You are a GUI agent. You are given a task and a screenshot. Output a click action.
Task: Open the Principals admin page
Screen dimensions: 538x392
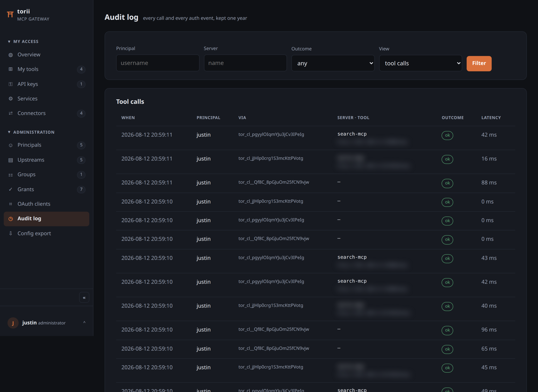47,145
